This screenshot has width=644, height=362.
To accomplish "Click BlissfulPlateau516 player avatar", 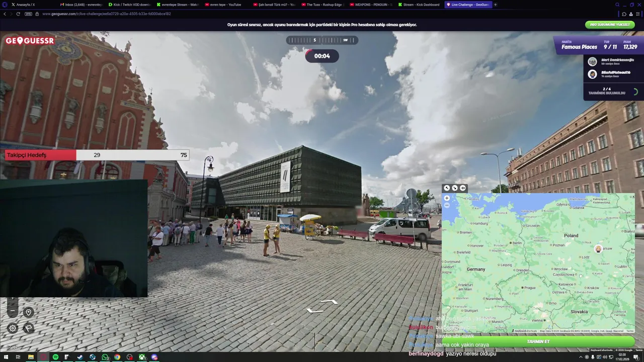I will click(592, 74).
